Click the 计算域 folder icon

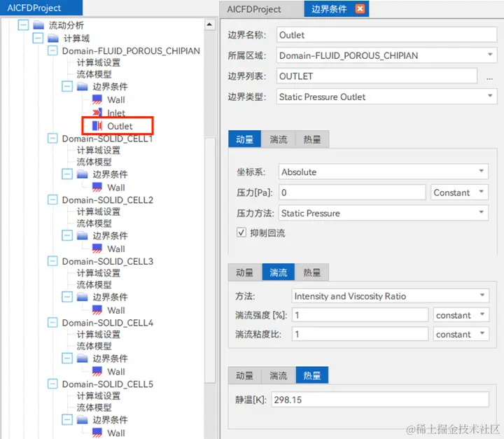click(x=53, y=39)
